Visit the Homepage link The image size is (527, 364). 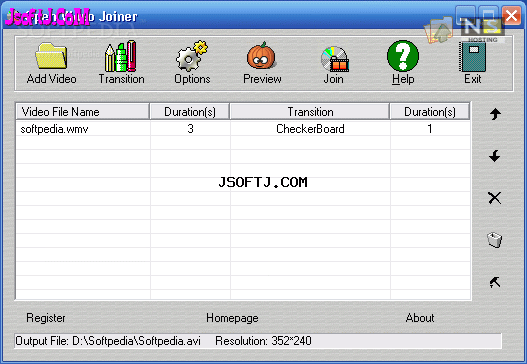(232, 318)
